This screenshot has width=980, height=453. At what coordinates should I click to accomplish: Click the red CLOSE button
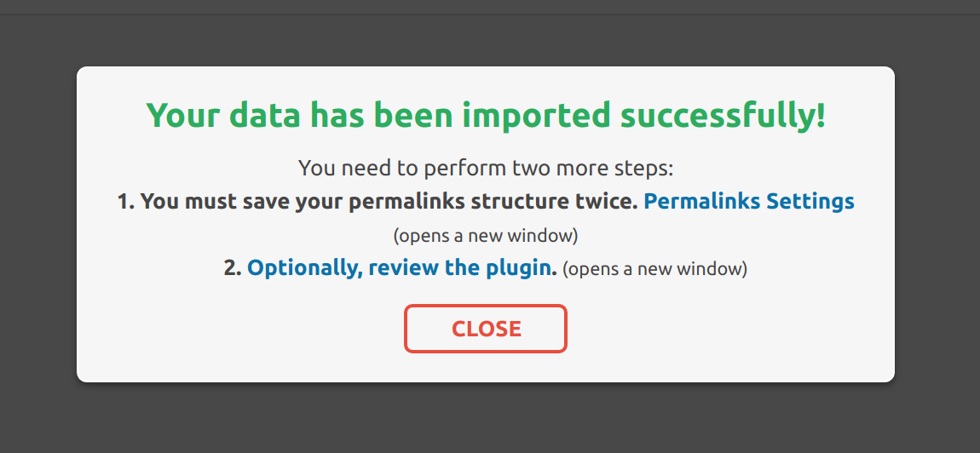coord(486,329)
